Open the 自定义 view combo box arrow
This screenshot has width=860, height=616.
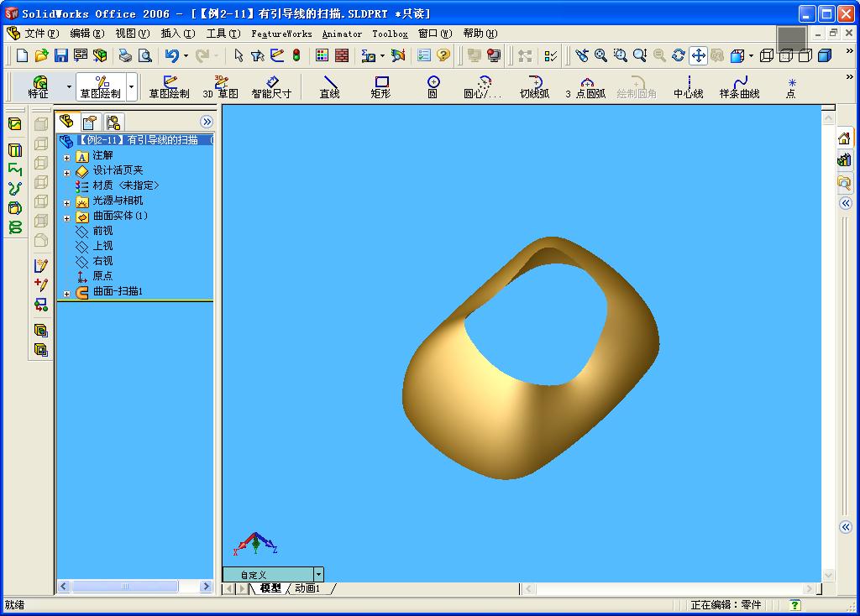pos(318,574)
